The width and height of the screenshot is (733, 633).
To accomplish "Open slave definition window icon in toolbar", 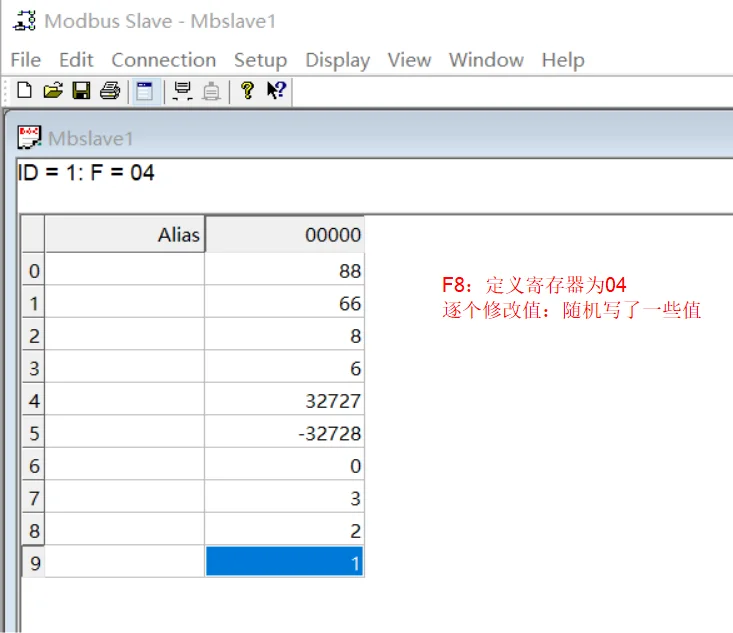I will 145,91.
